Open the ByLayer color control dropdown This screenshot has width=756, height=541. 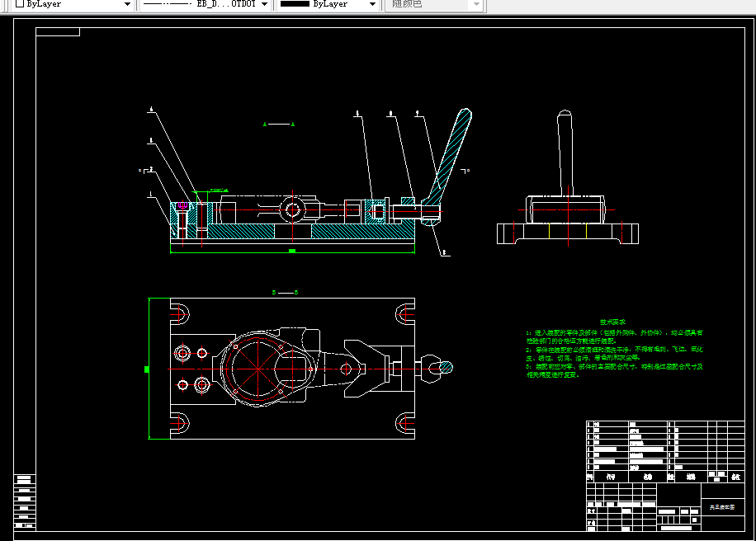(127, 4)
